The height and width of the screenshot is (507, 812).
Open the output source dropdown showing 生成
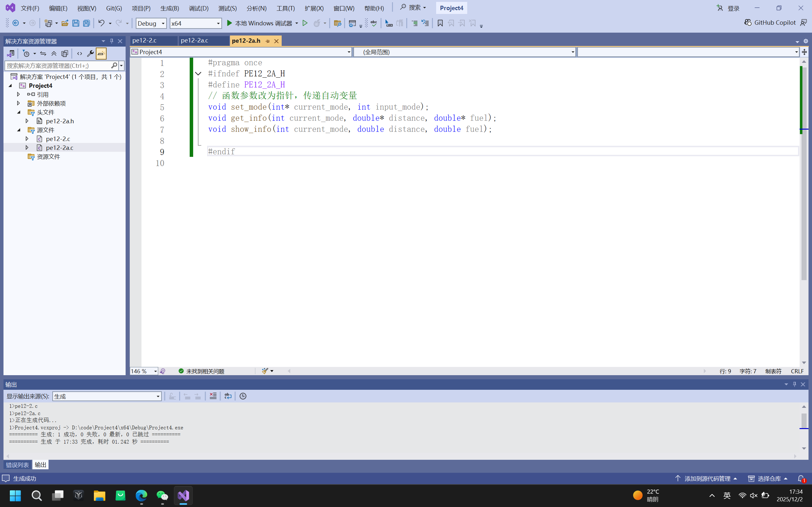(x=107, y=396)
